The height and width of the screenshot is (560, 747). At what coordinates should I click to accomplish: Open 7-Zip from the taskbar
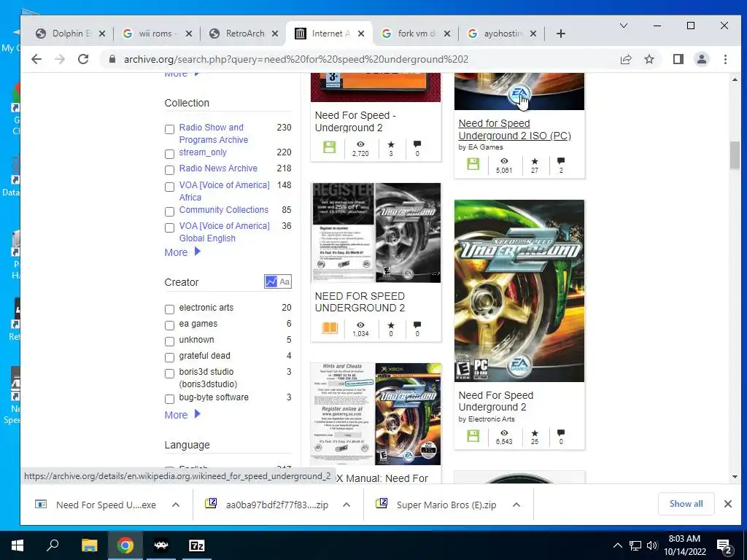197,545
